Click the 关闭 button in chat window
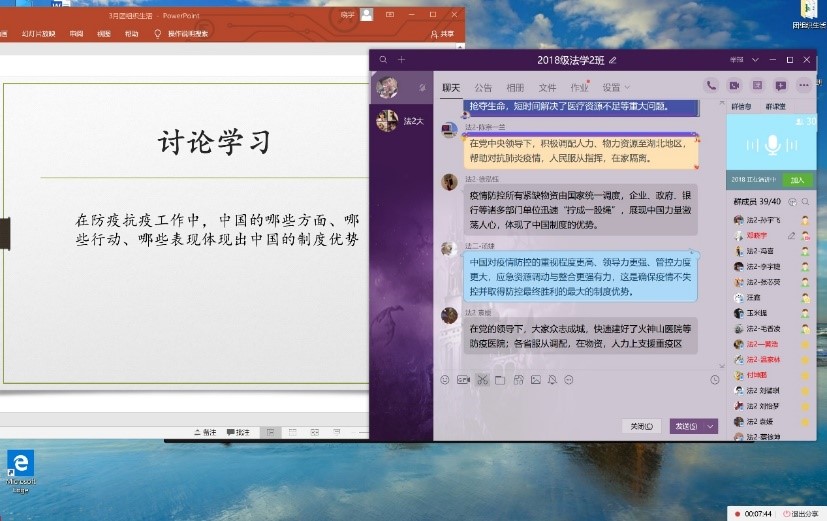The height and width of the screenshot is (521, 827). pos(642,426)
